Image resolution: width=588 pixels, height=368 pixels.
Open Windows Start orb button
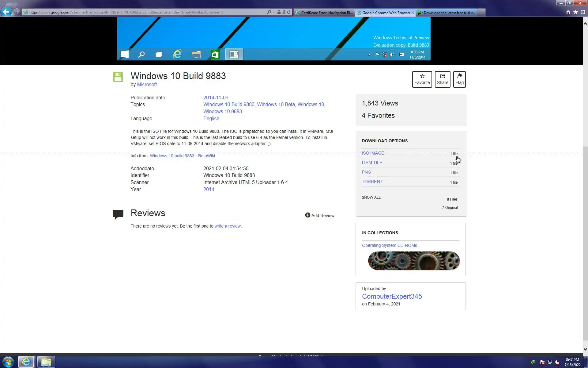(8, 362)
